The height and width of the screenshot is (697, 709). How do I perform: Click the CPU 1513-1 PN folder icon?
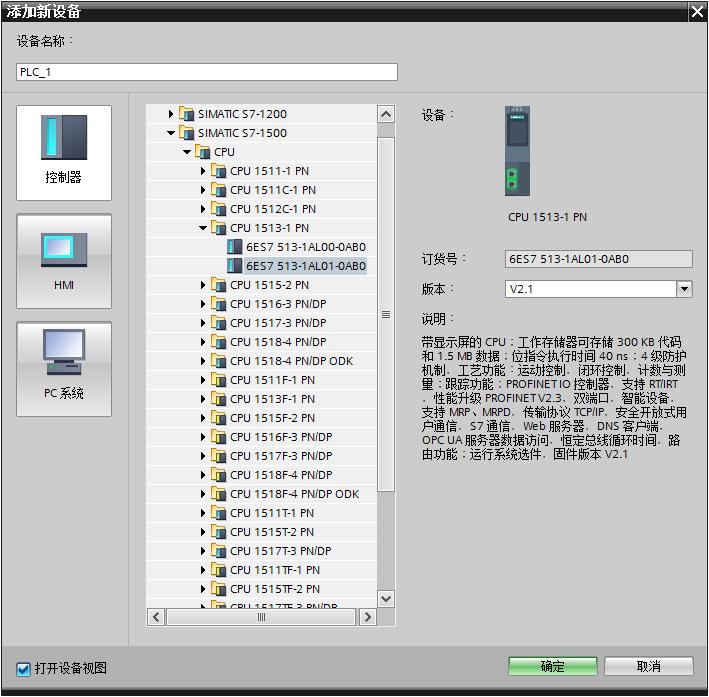[x=219, y=228]
